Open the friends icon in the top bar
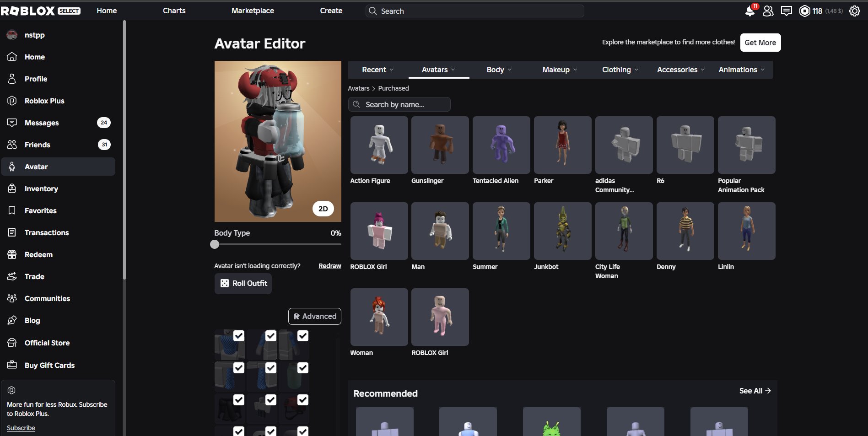 [x=768, y=11]
